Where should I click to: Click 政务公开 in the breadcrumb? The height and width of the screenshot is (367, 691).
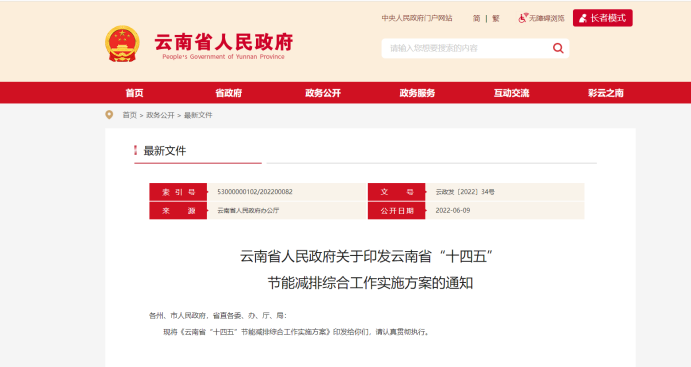[160, 115]
